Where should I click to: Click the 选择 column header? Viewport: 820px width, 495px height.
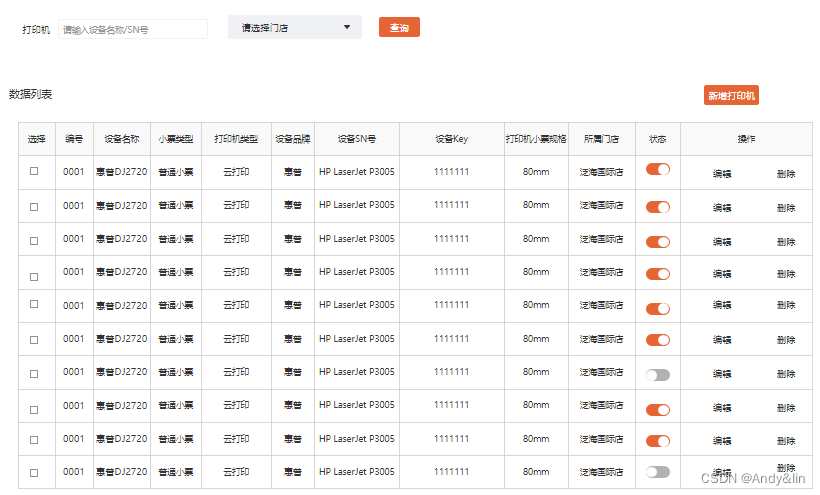point(37,139)
